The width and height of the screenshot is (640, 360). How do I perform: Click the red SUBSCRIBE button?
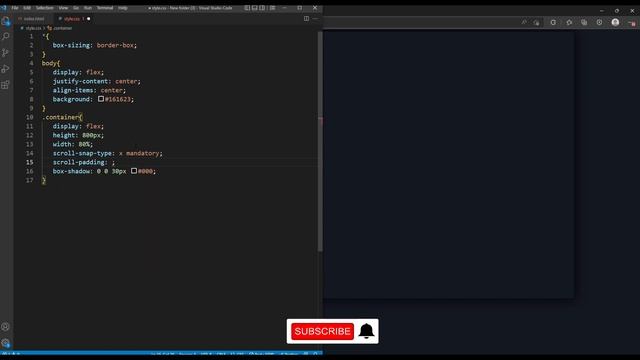tap(322, 331)
